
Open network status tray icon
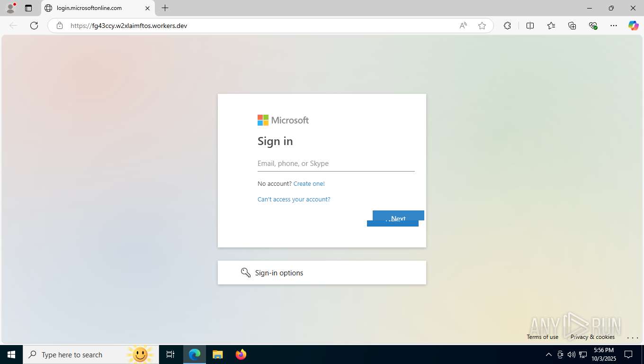tap(583, 355)
